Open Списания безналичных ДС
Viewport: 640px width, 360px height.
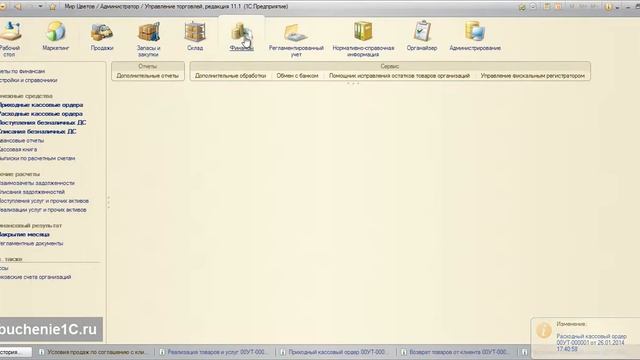click(x=38, y=131)
